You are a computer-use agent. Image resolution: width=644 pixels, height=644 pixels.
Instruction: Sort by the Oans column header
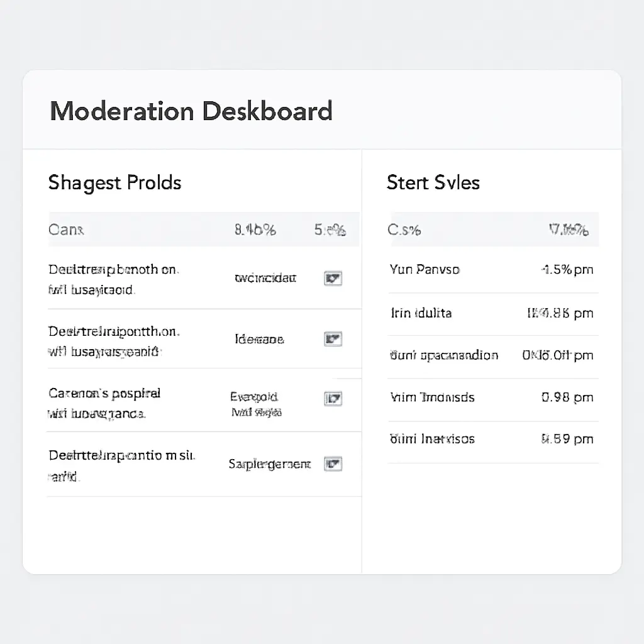pos(66,230)
